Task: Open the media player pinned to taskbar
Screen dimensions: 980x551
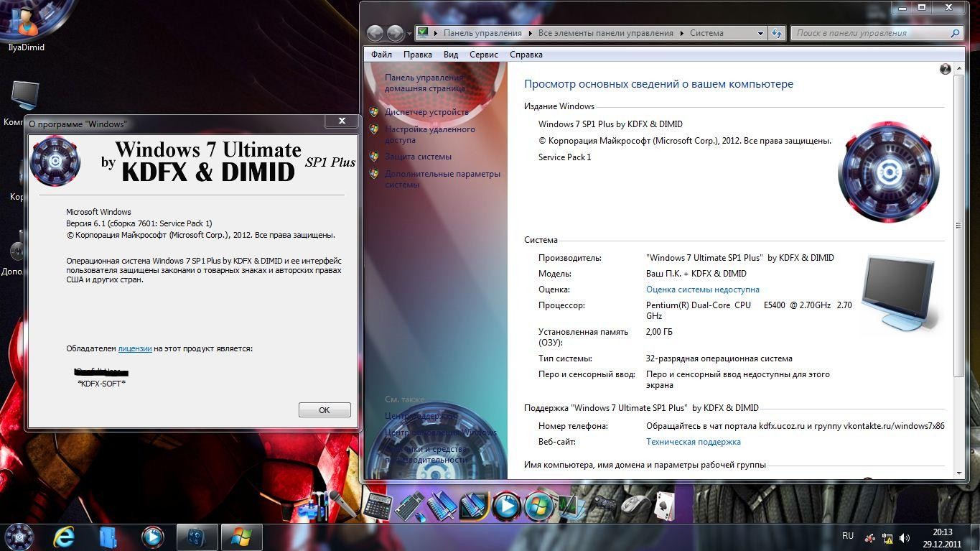Action: click(x=152, y=537)
